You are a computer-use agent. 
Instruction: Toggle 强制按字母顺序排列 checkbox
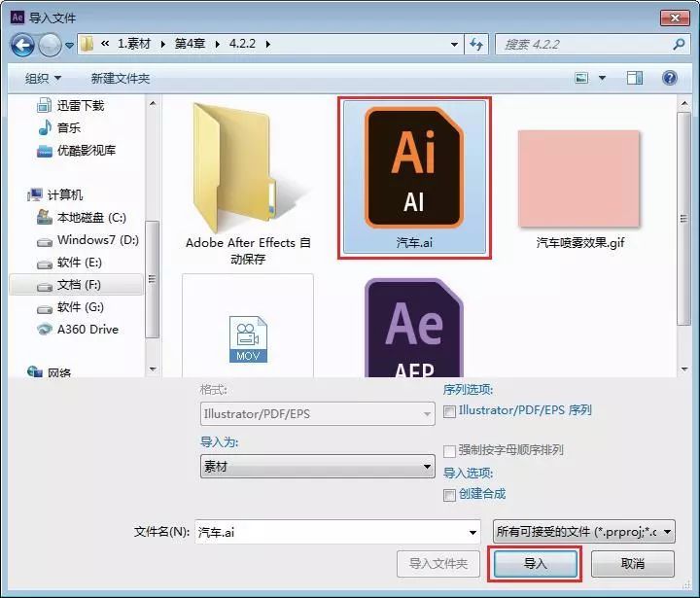click(x=449, y=451)
